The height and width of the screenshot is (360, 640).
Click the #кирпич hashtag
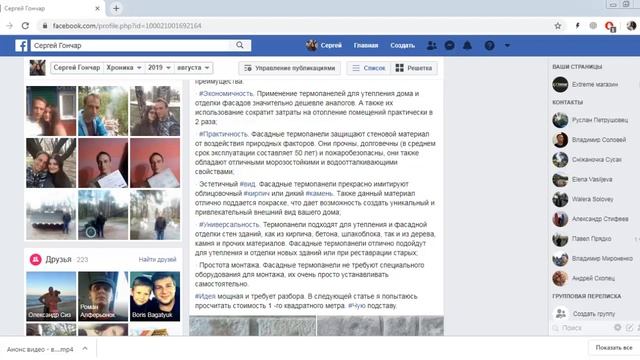(256, 193)
